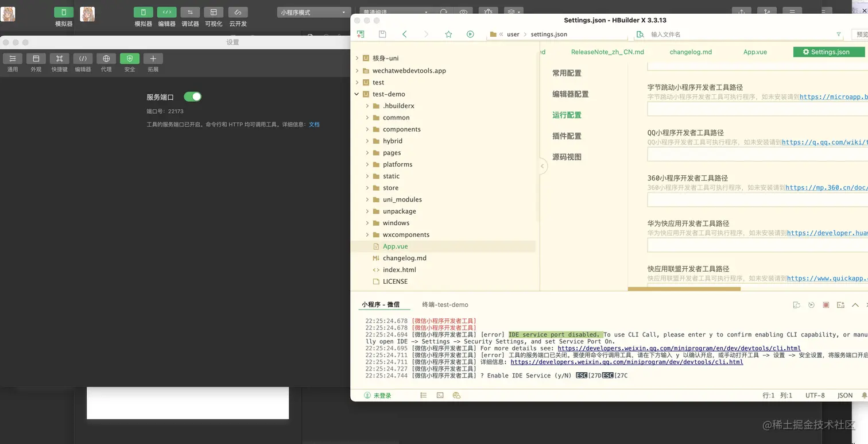This screenshot has width=868, height=444.
Task: Open 插件配置 settings section
Action: (567, 136)
